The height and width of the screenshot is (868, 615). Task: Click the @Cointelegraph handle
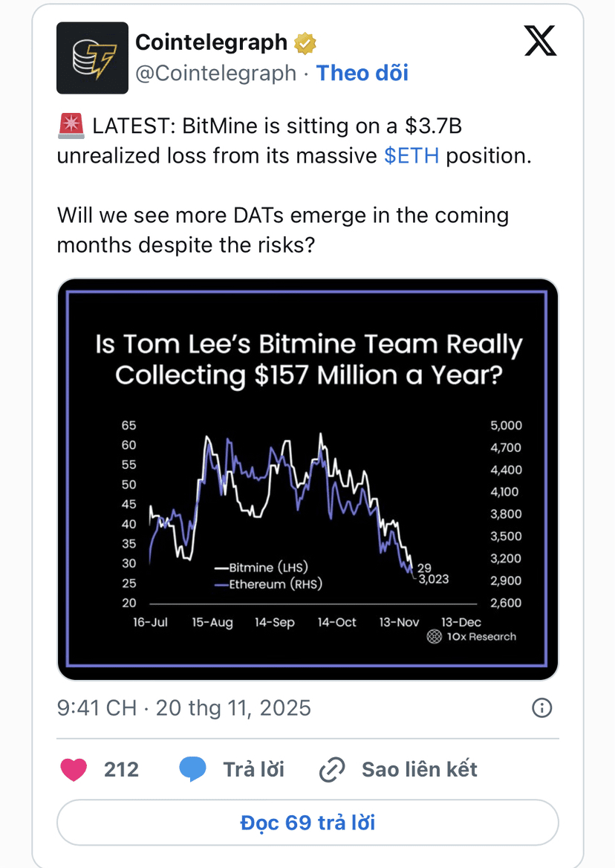coord(215,73)
